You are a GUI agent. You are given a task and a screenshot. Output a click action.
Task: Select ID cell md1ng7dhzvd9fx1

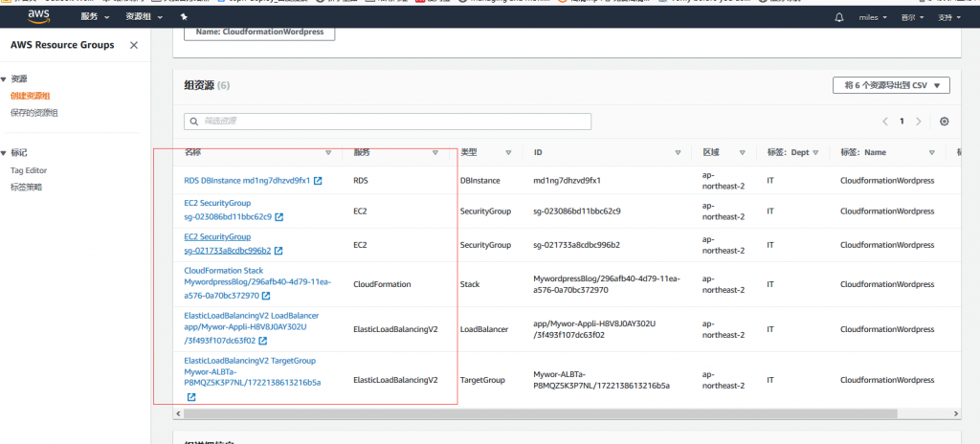click(567, 181)
